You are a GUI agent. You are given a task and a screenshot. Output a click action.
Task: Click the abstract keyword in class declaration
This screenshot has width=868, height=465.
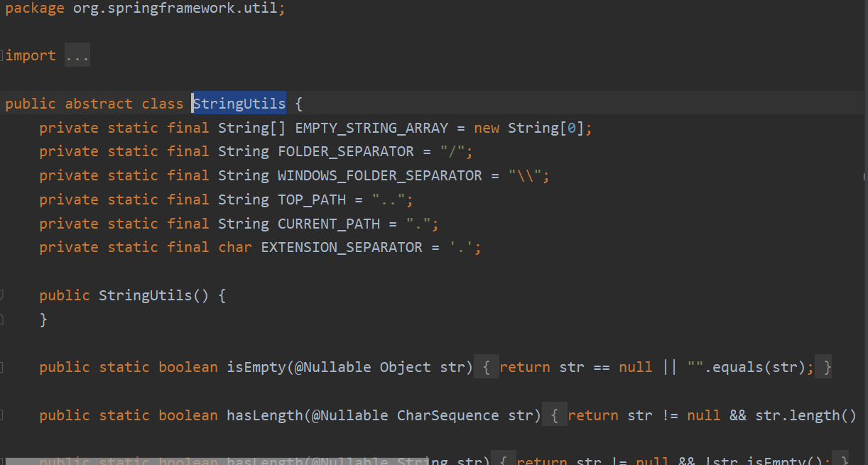[x=99, y=104]
